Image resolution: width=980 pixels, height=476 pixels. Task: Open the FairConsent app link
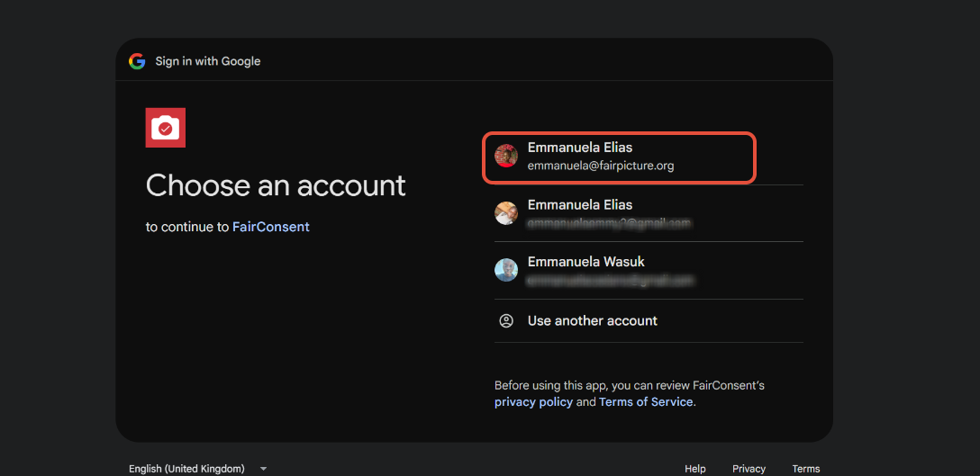coord(270,227)
